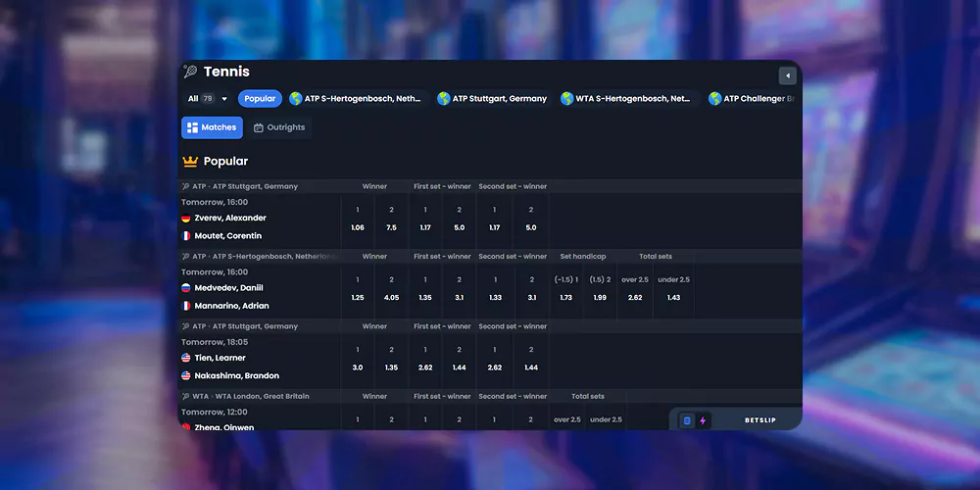Select over 2.5 total sets odds 2.62
Image resolution: width=980 pixels, height=490 pixels.
pyautogui.click(x=635, y=298)
